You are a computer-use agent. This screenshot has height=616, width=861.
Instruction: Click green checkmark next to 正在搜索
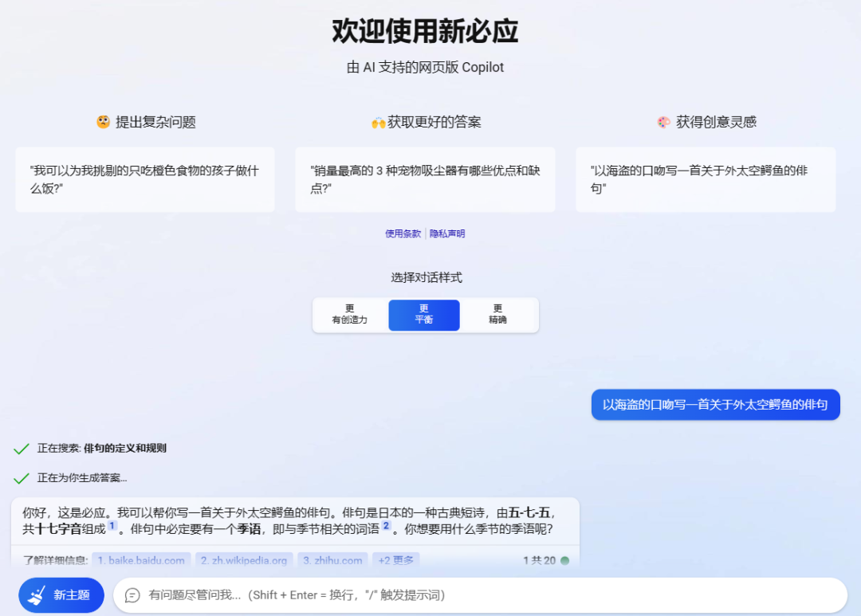point(22,449)
